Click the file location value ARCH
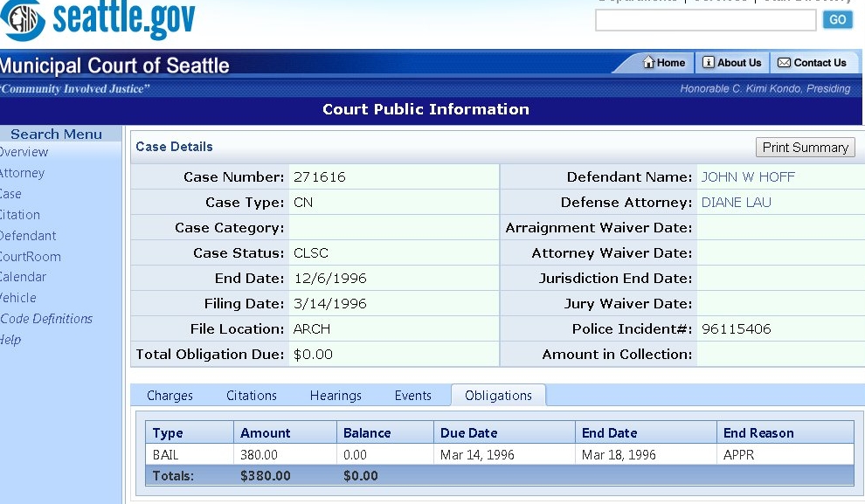The height and width of the screenshot is (504, 865). (x=312, y=329)
